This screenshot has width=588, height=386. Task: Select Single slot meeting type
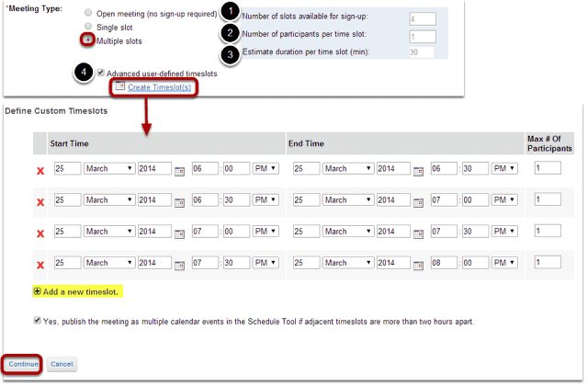(x=88, y=27)
